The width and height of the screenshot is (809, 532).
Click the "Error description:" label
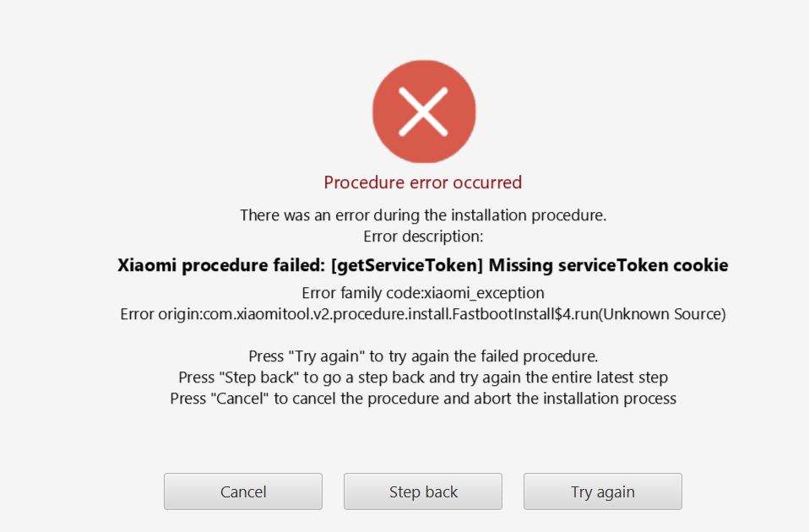click(423, 236)
